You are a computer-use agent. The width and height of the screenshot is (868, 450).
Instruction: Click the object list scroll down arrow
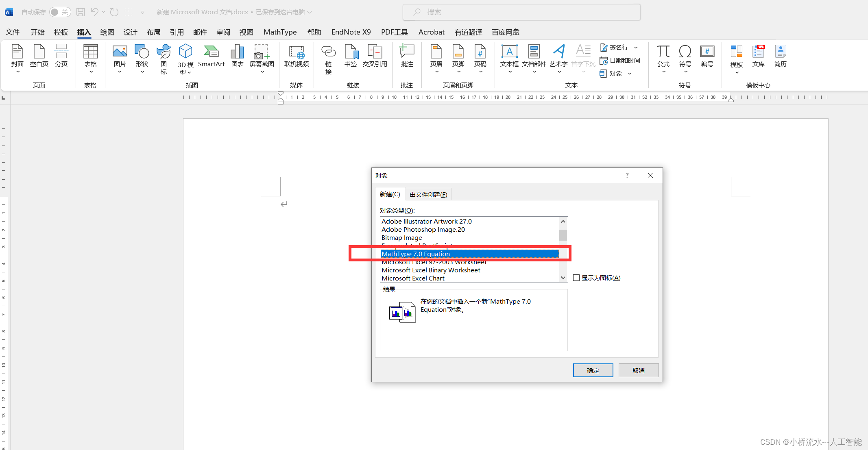click(x=563, y=278)
